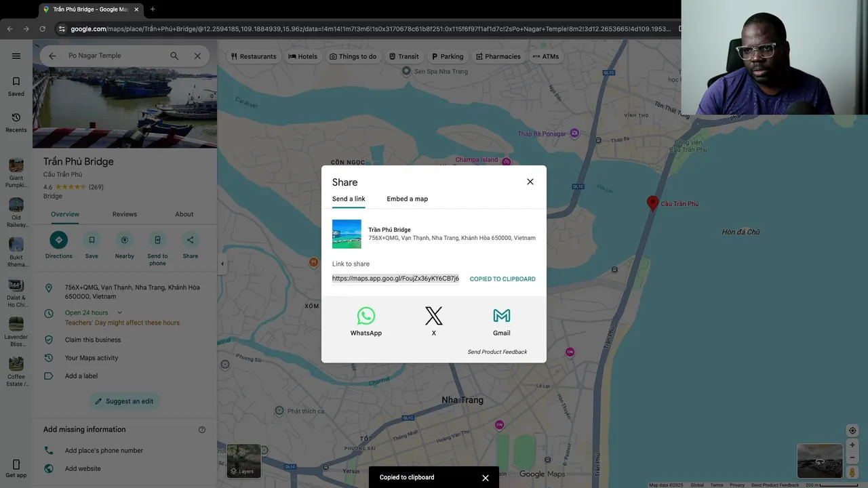868x488 pixels.
Task: Open the 269 reviews count
Action: [x=96, y=187]
